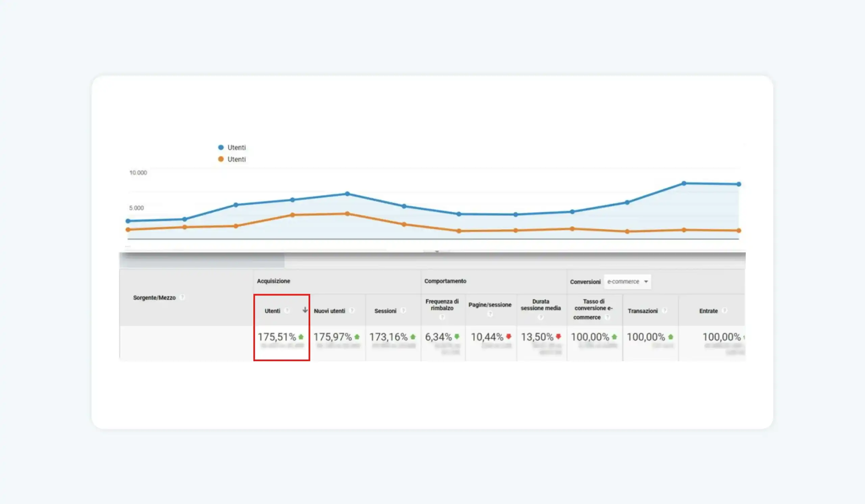
Task: Open help icon beside Tasso di conversione e-commerce
Action: pyautogui.click(x=608, y=317)
